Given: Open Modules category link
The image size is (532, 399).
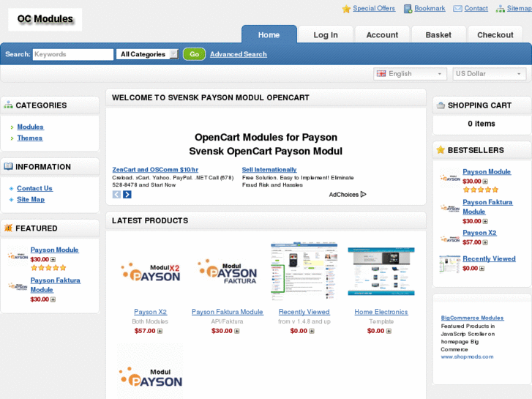Looking at the screenshot, I should coord(30,127).
